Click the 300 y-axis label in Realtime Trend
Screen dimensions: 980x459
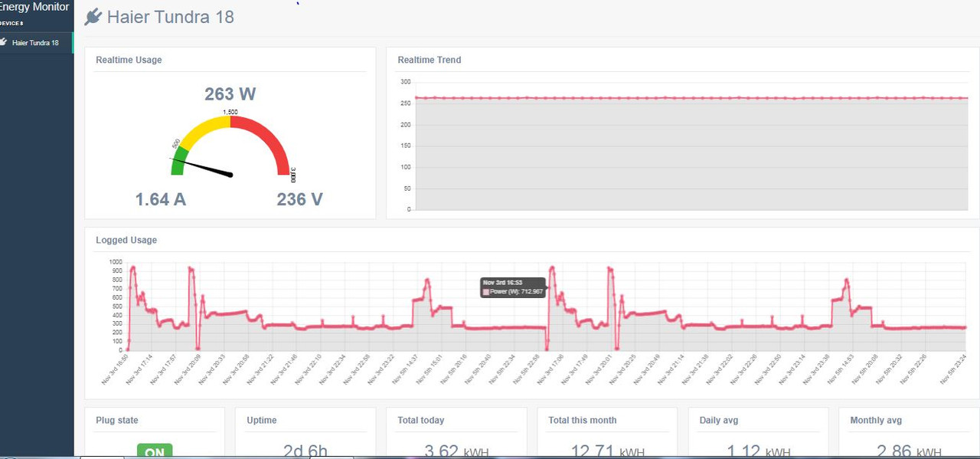406,82
